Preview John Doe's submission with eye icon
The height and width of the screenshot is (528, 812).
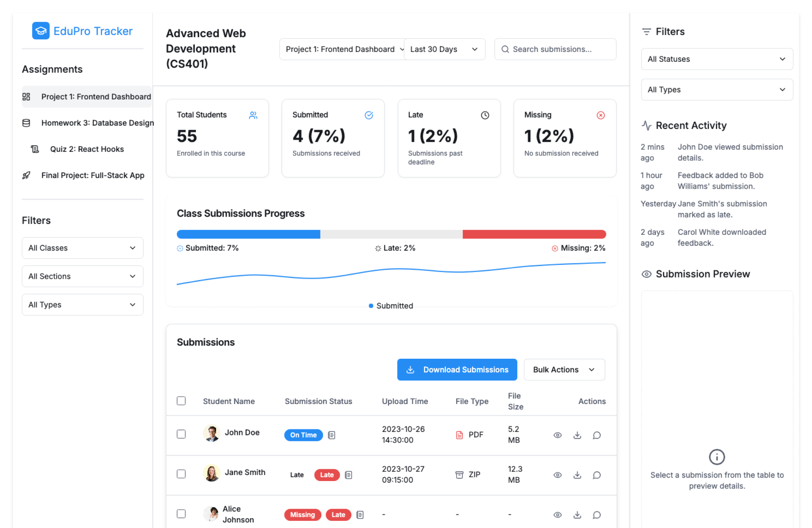(x=557, y=435)
